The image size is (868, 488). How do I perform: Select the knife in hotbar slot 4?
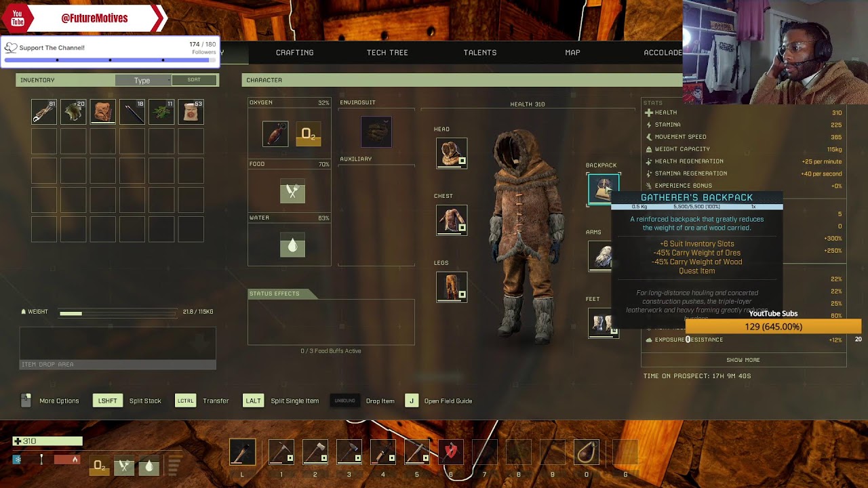pyautogui.click(x=382, y=453)
